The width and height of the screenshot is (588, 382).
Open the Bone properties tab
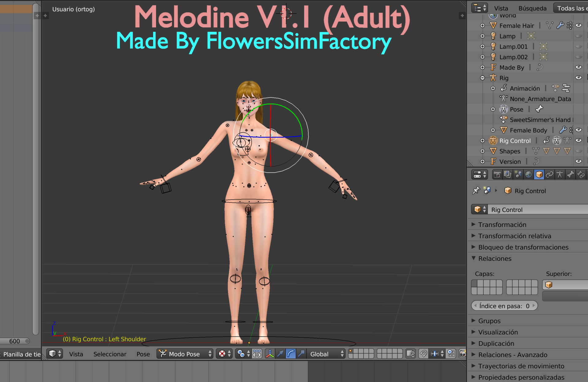(x=570, y=175)
